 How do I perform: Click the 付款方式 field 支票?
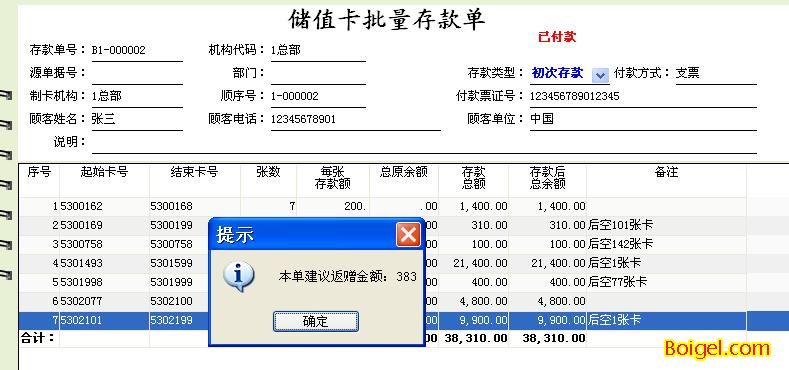pos(716,73)
